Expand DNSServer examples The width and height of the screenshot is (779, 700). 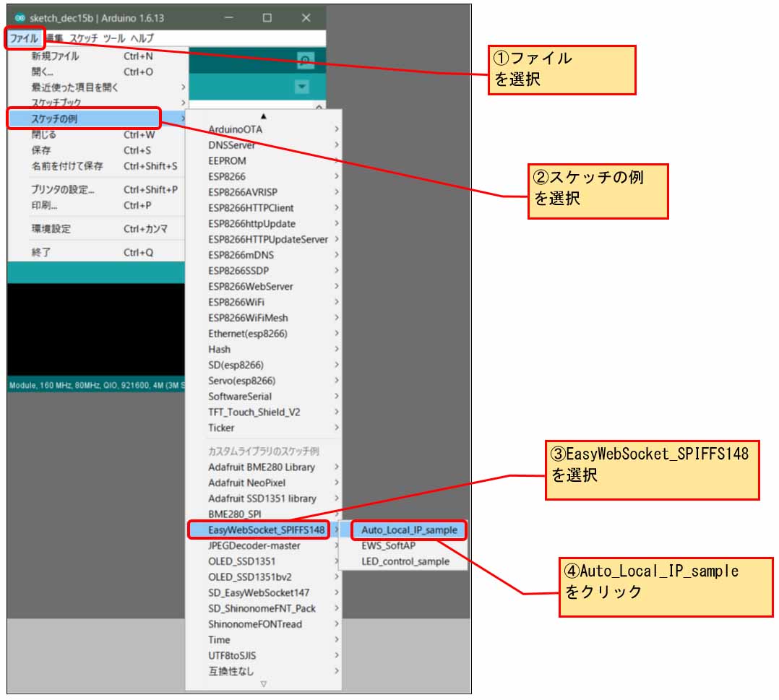click(264, 145)
